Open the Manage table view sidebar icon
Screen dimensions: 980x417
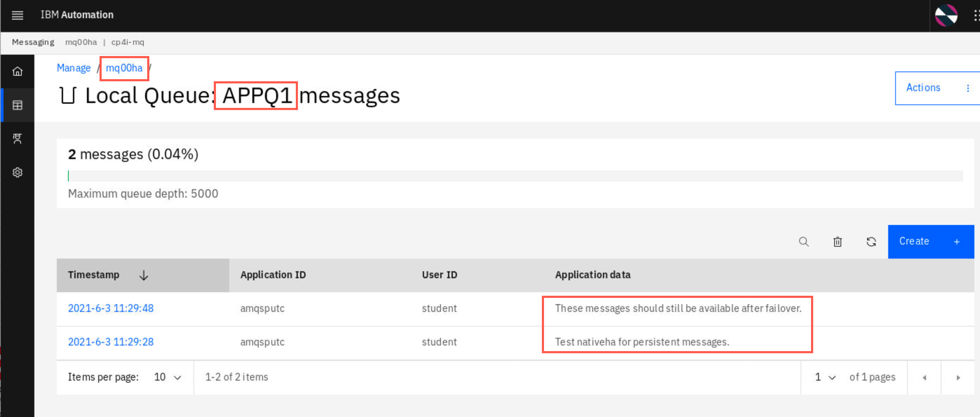click(x=18, y=105)
